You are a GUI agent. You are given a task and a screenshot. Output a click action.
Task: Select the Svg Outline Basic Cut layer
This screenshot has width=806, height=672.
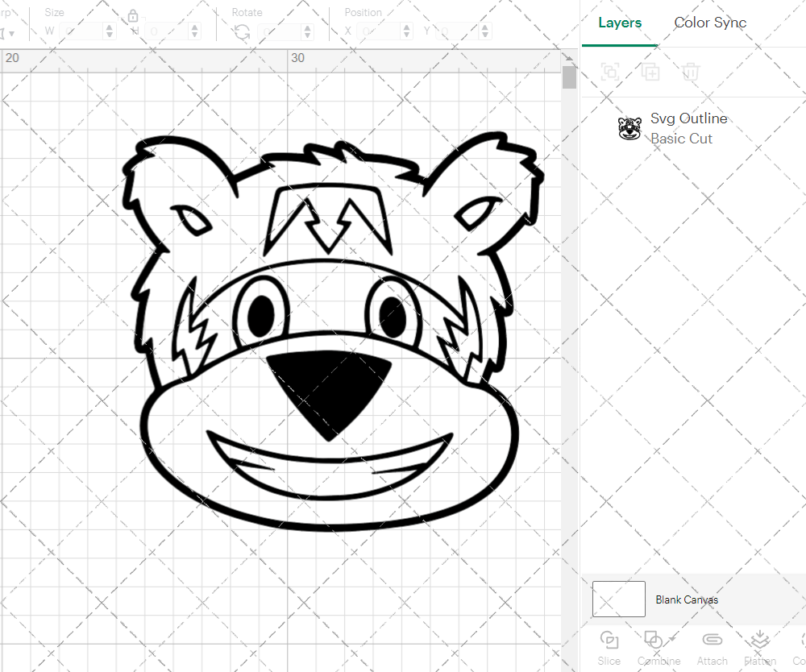coord(689,128)
